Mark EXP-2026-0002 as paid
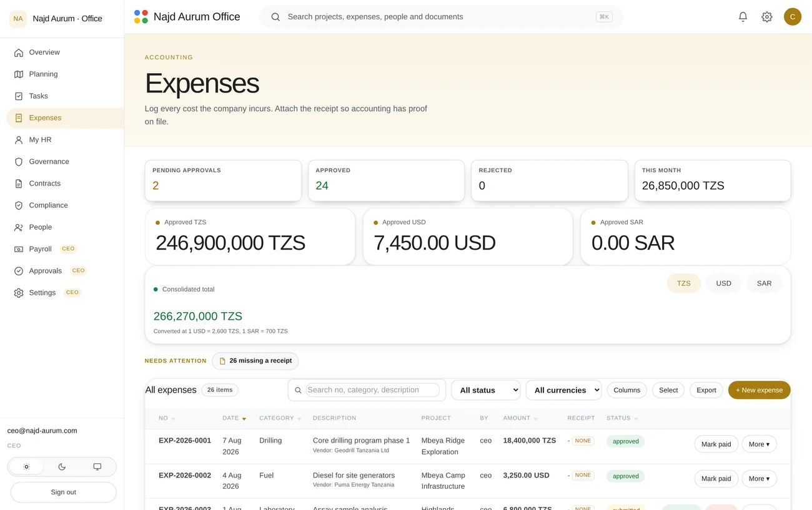 [x=716, y=479]
